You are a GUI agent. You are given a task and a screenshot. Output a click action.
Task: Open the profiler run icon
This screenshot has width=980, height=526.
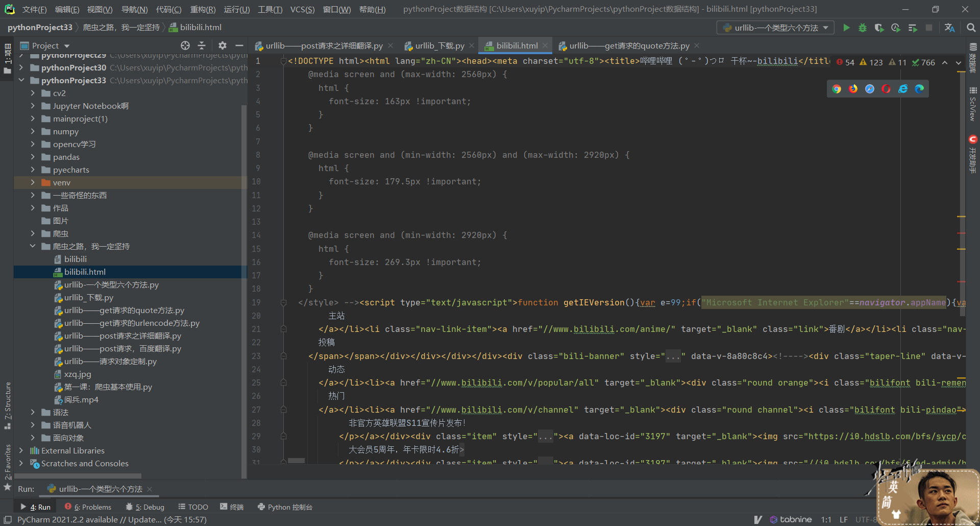[896, 28]
